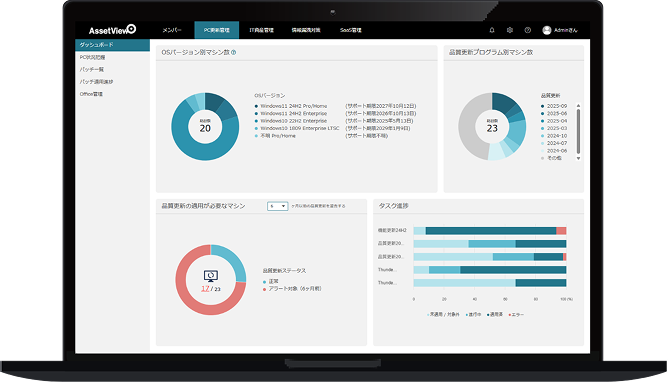Screen dimensions: 669x382
Task: Click the 機能更新24H2 task label
Action: click(x=392, y=230)
